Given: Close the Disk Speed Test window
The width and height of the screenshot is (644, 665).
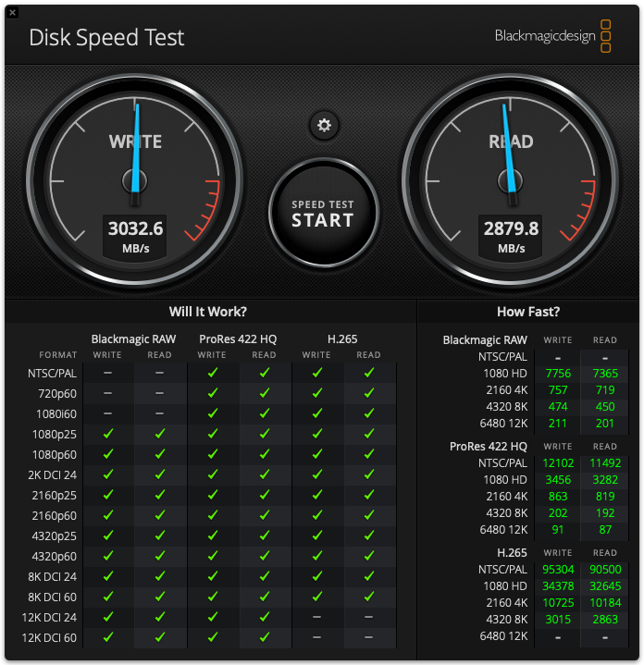Looking at the screenshot, I should (x=12, y=12).
